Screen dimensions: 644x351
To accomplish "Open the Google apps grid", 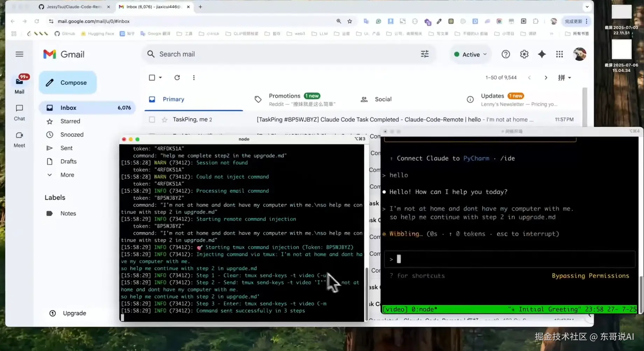I will tap(559, 54).
